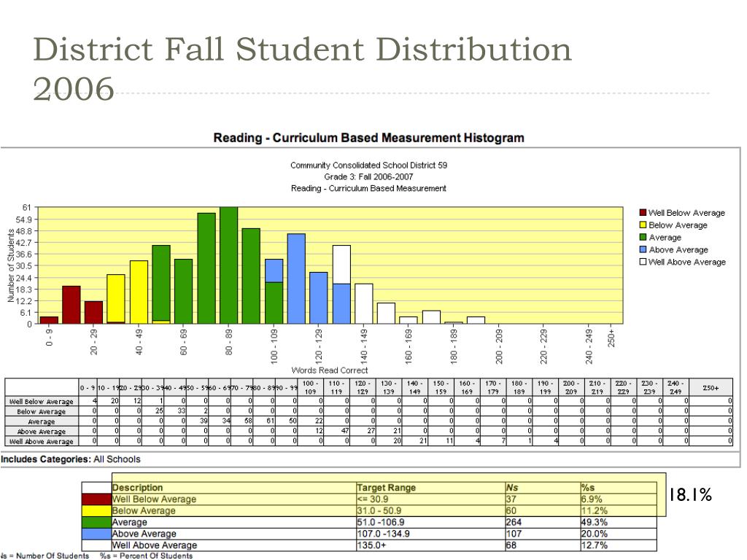Select the red cell in the description table
Image resolution: width=747 pixels, height=560 pixels.
tap(96, 499)
